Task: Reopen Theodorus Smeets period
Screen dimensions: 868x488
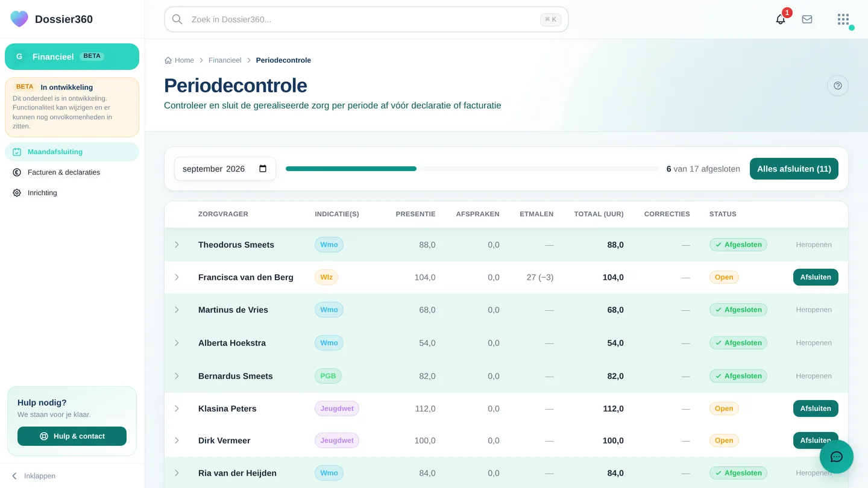Action: [814, 245]
